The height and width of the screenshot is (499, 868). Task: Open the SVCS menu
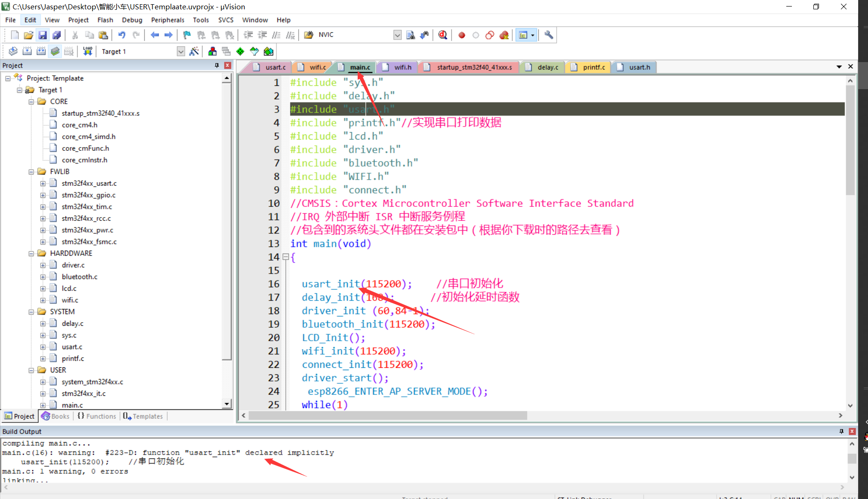pyautogui.click(x=226, y=20)
